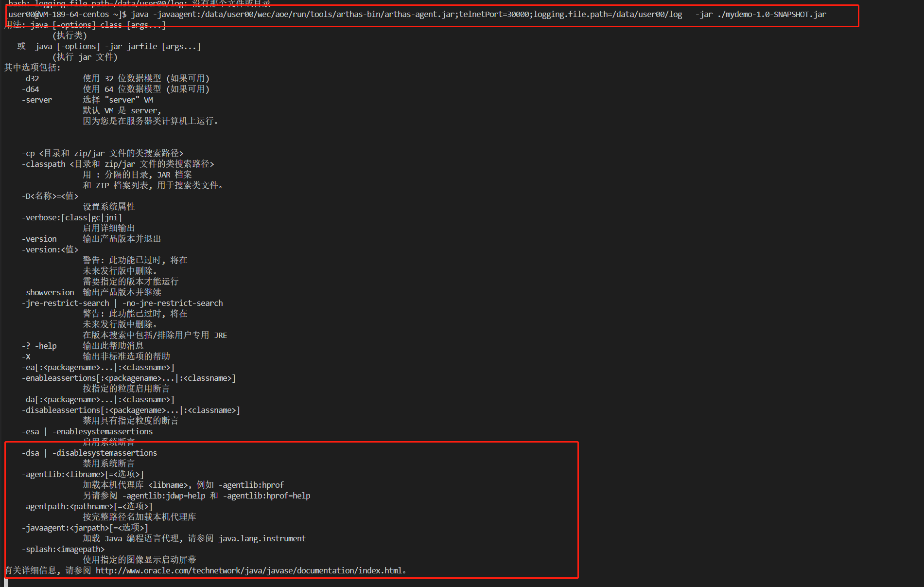Select the -classpath option text
The width and height of the screenshot is (924, 587).
44,164
